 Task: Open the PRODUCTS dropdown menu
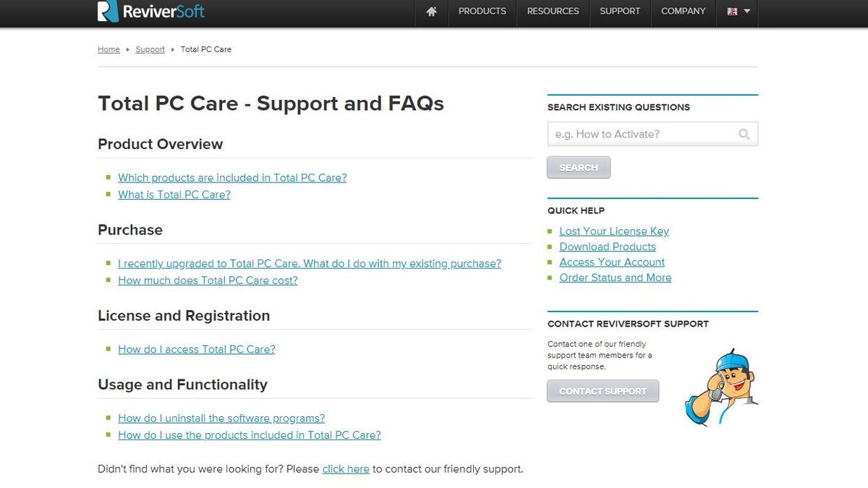point(481,12)
